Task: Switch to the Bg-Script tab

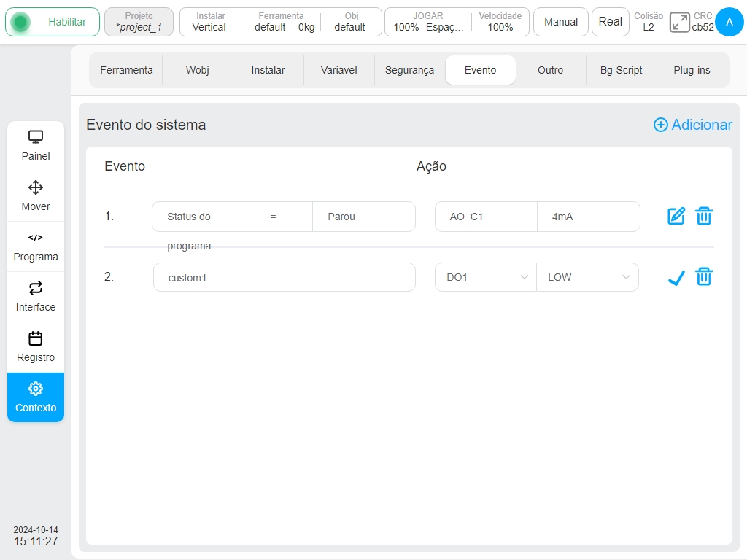Action: click(x=621, y=70)
